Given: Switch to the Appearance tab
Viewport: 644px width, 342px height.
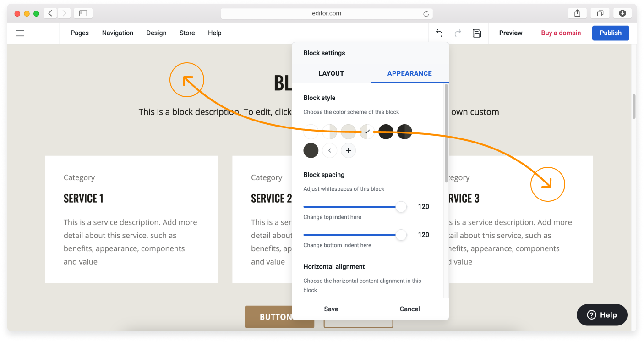Looking at the screenshot, I should (409, 73).
